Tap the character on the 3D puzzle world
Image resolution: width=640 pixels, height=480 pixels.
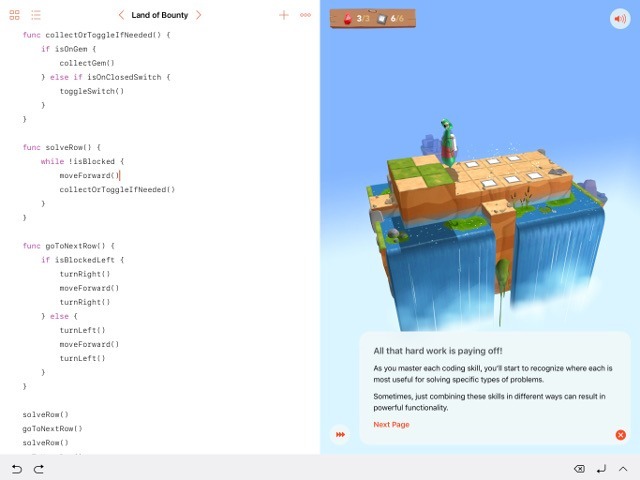pos(450,142)
